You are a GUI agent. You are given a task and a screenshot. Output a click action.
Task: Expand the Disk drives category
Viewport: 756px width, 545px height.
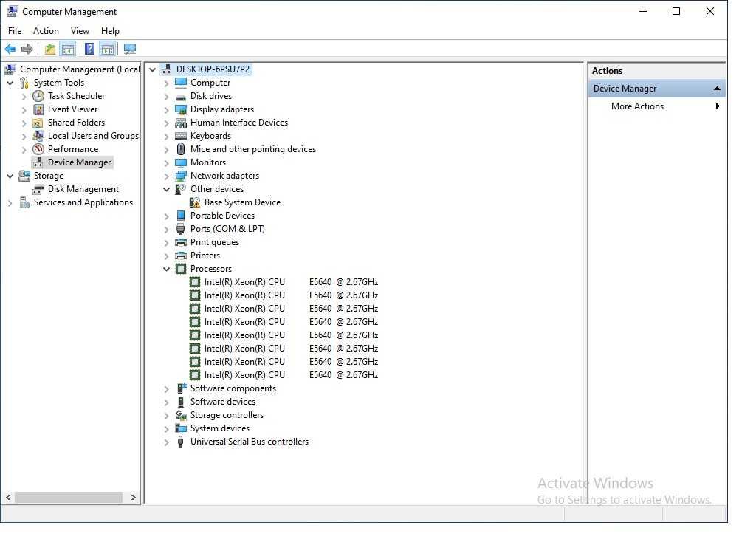[x=166, y=97]
